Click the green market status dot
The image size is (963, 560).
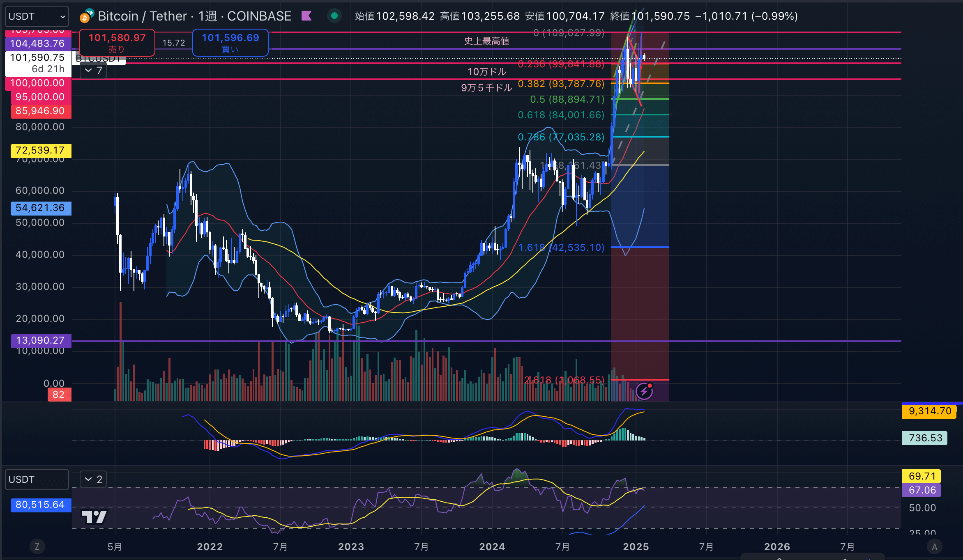334,16
